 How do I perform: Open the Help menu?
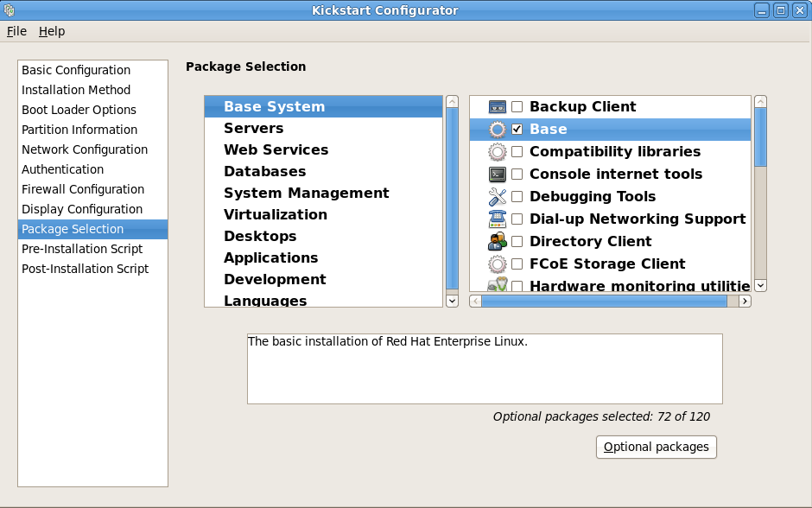[52, 31]
